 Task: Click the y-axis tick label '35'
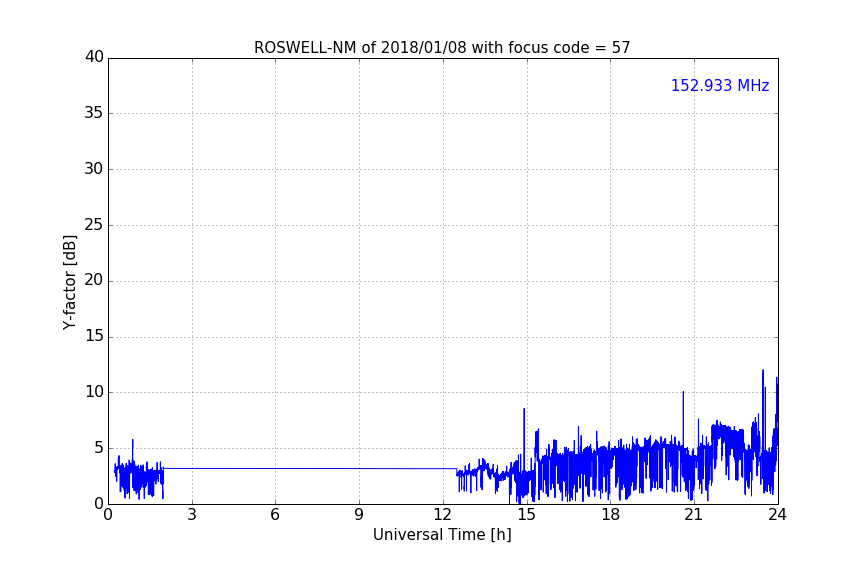tap(94, 113)
